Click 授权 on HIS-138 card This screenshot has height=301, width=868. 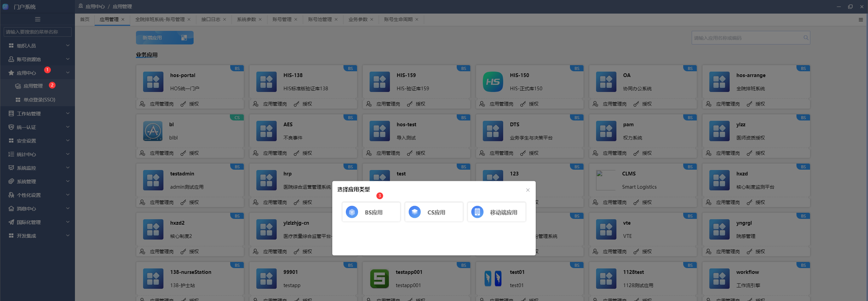point(307,104)
